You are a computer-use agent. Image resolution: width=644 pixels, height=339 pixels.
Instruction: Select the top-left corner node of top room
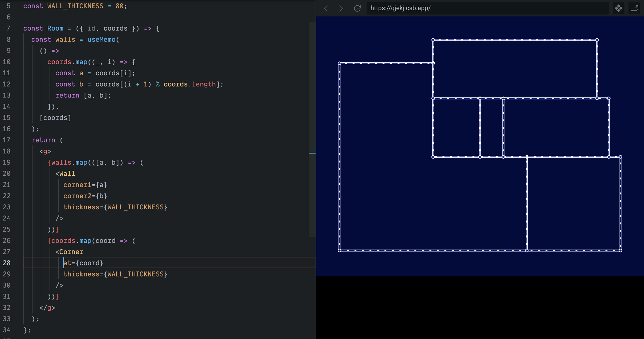[433, 40]
